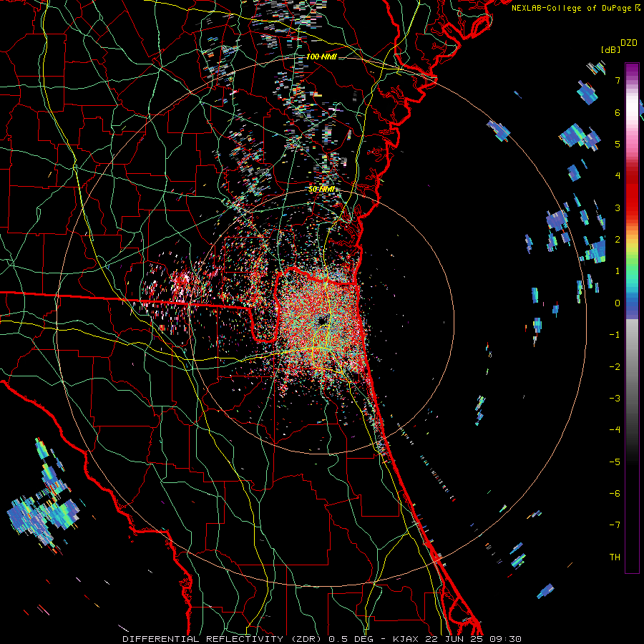Click the -1 dB value on color scale
Viewport: 644px width, 644px height.
pos(615,335)
